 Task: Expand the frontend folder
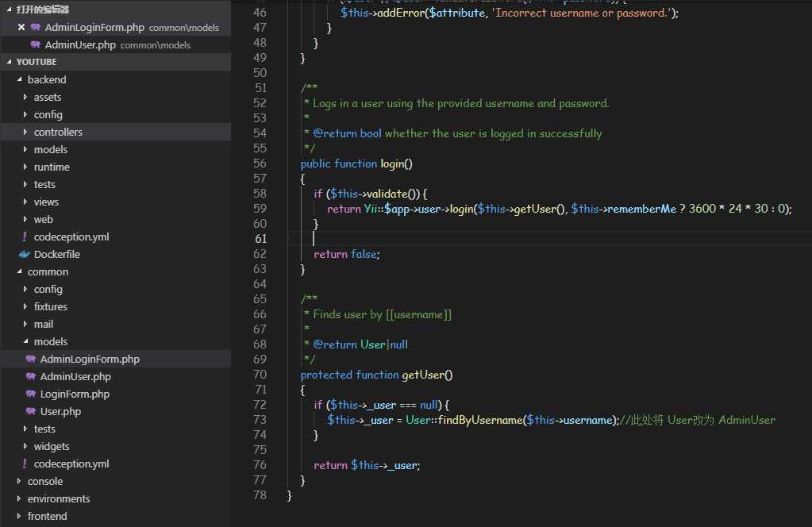(x=18, y=516)
